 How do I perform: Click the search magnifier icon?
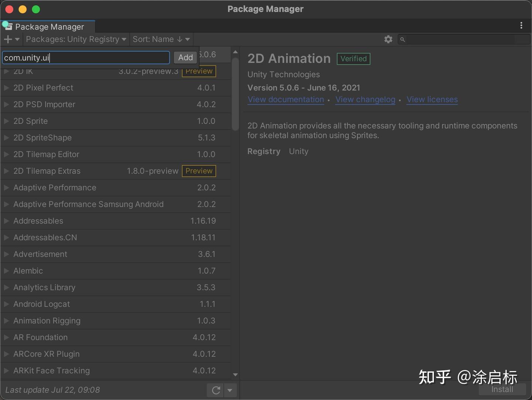[x=403, y=39]
